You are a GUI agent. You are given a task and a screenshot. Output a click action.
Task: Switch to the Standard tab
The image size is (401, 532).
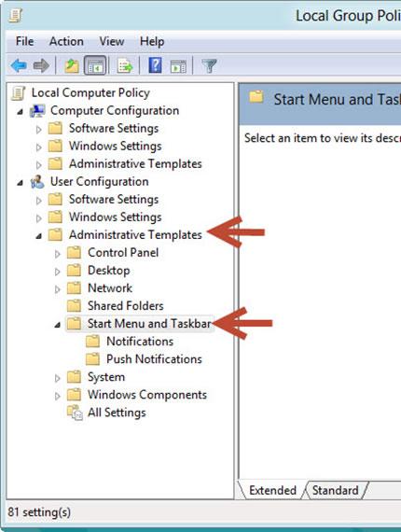click(335, 490)
